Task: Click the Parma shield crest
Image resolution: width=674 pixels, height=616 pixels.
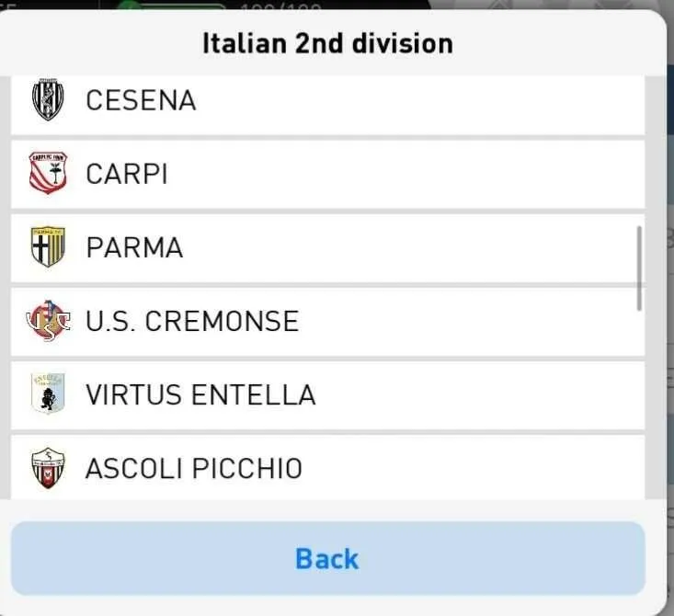Action: point(48,246)
